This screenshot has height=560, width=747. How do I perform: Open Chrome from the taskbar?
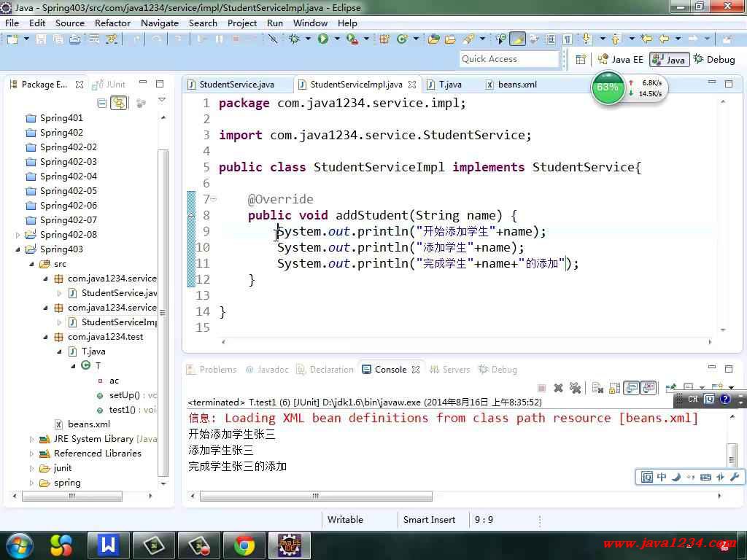point(244,545)
